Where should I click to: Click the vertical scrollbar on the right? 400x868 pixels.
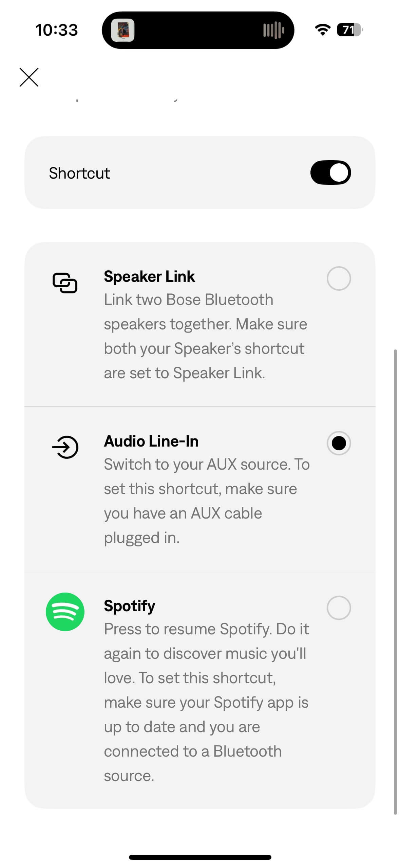[x=395, y=581]
